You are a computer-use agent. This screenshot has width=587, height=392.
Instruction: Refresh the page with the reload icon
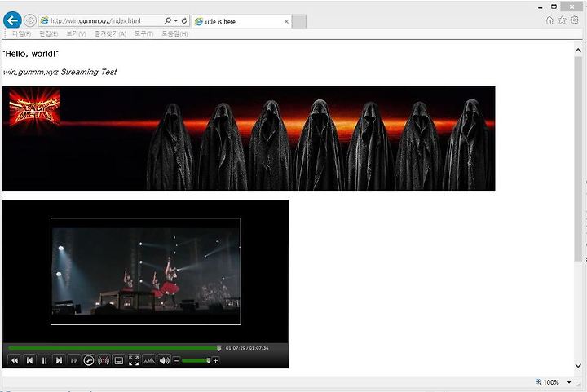coord(184,21)
